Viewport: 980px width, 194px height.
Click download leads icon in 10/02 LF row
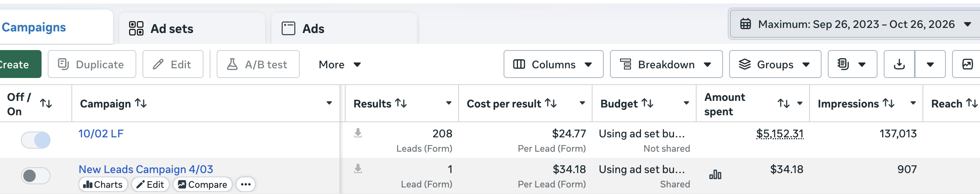pos(358,133)
